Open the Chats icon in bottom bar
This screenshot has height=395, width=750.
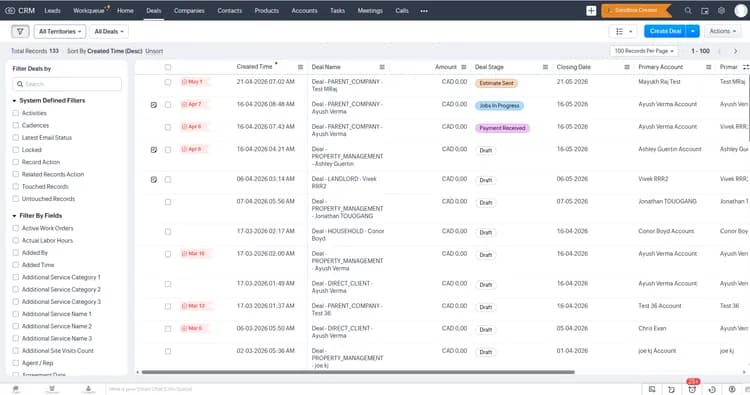[x=16, y=389]
